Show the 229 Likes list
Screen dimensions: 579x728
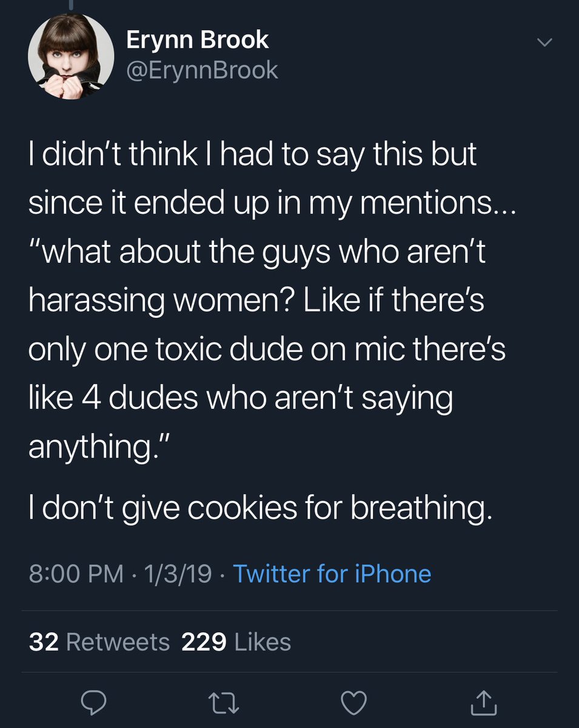tap(236, 642)
